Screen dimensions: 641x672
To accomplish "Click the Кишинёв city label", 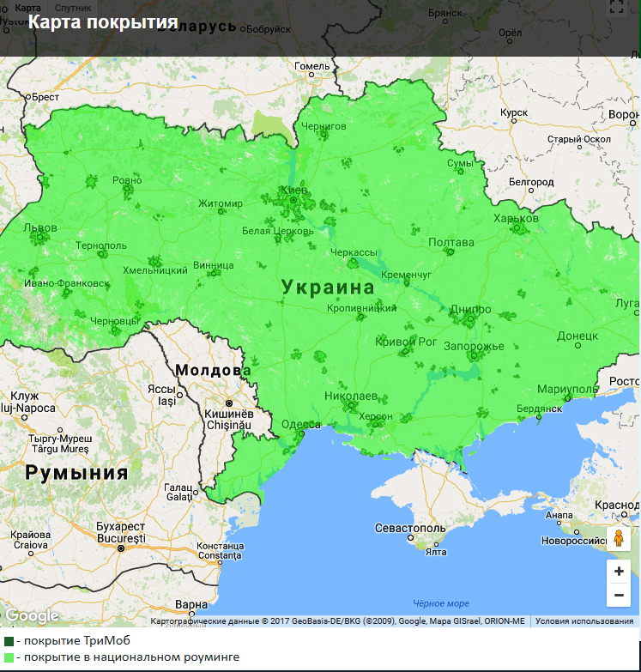I will 229,414.
